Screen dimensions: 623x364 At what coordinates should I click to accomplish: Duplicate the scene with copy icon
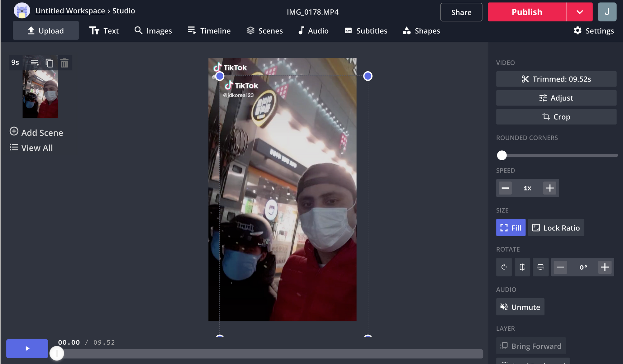coord(50,63)
